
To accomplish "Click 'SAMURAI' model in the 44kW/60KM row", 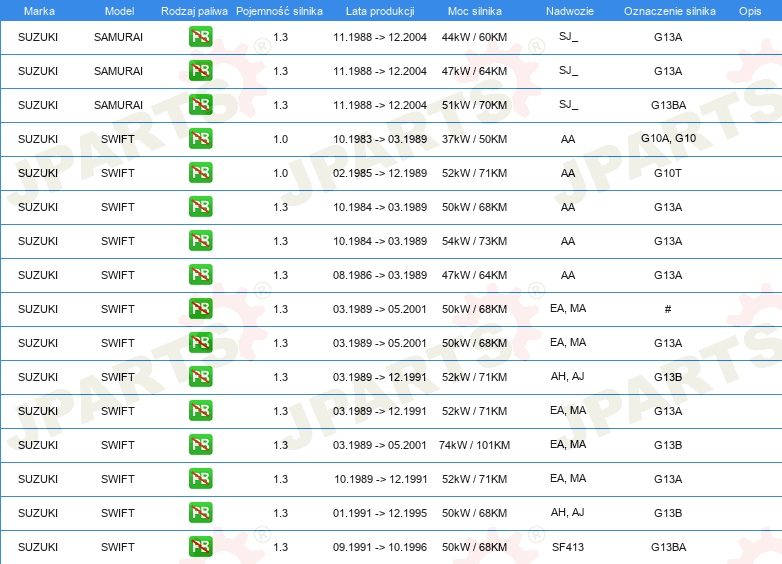I will [x=118, y=37].
